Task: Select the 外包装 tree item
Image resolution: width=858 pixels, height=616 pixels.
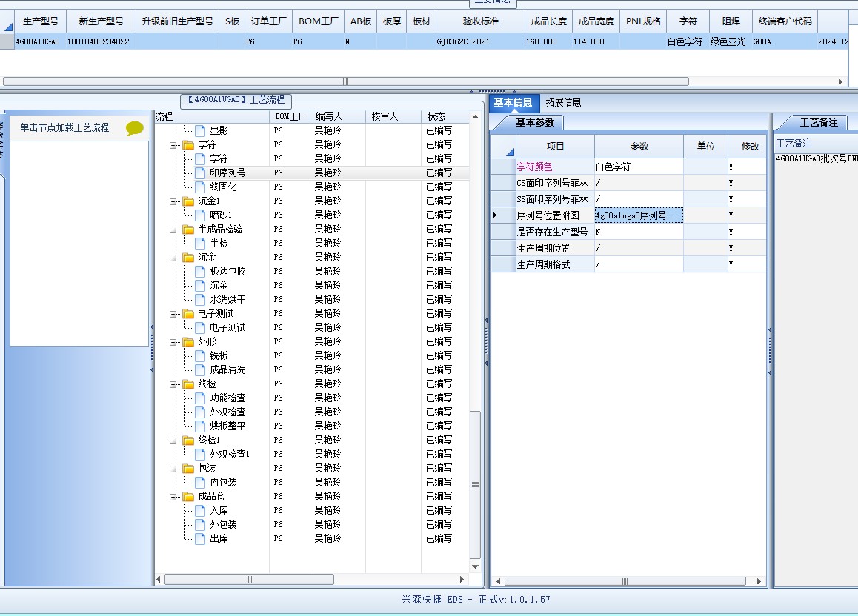Action: (x=223, y=525)
